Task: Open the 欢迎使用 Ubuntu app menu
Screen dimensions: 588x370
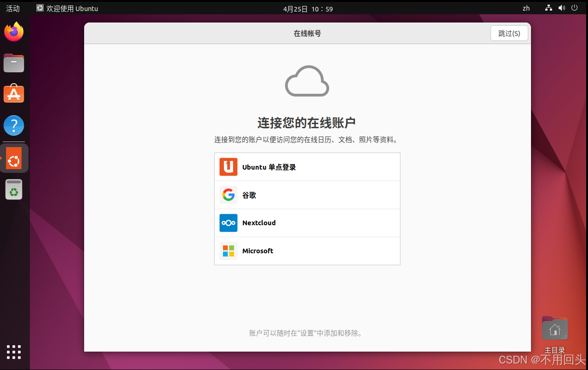Action: coord(67,8)
